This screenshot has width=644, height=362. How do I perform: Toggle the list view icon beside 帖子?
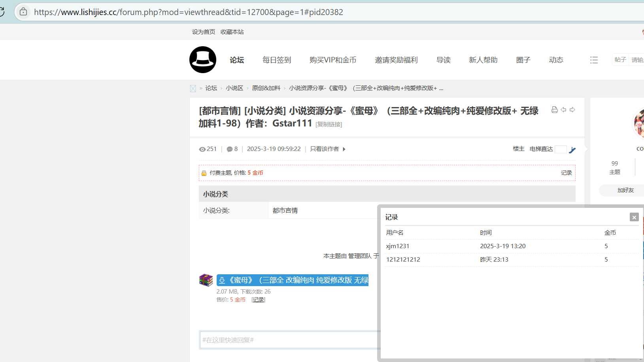coord(594,60)
